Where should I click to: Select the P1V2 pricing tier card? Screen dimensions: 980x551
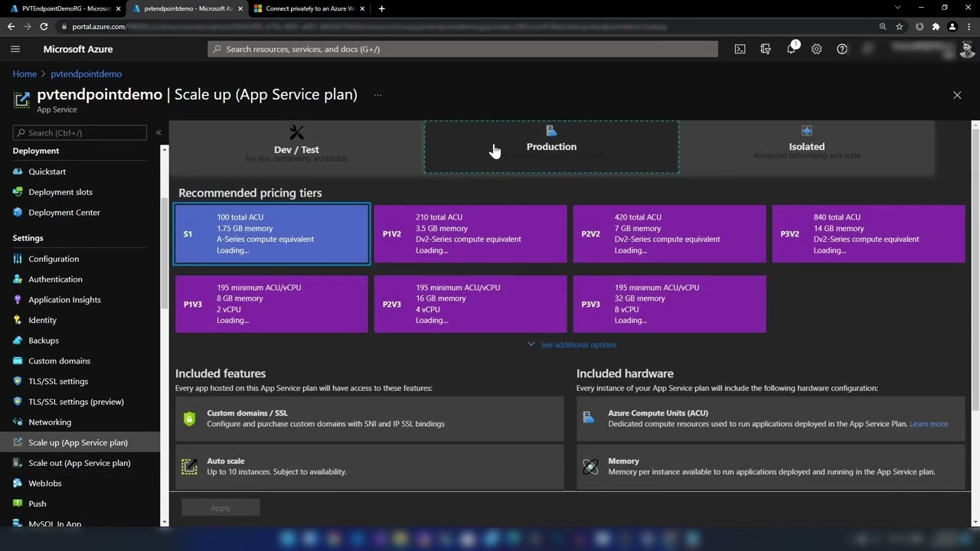pyautogui.click(x=471, y=233)
